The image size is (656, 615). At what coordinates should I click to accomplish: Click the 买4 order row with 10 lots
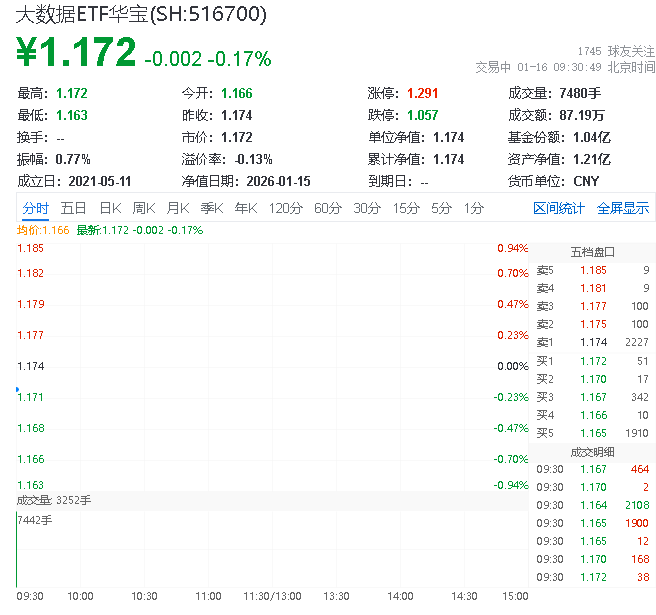(592, 415)
